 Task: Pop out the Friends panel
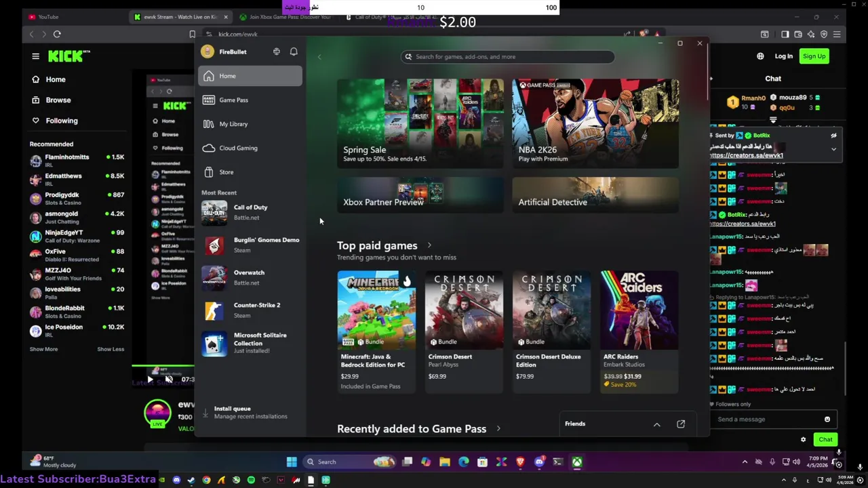681,424
